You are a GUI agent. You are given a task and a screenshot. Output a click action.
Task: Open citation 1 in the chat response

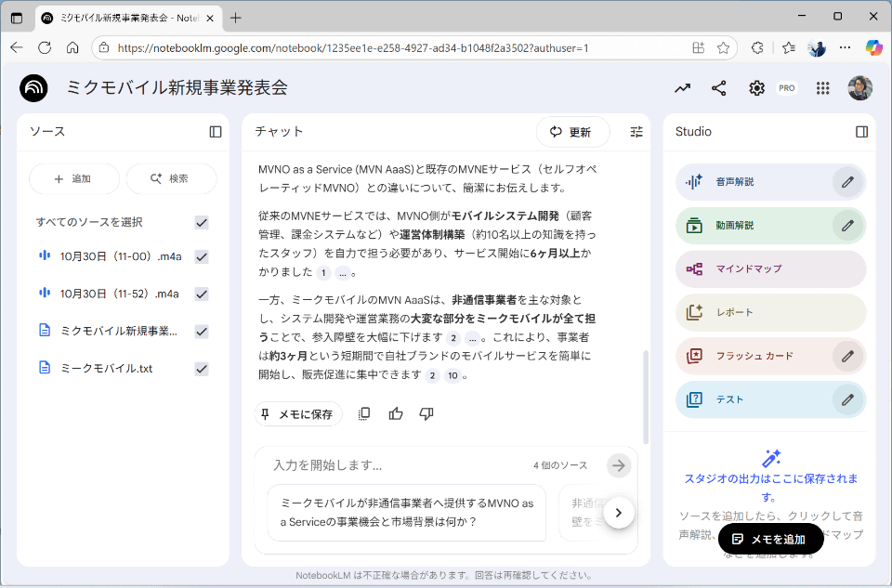[323, 273]
